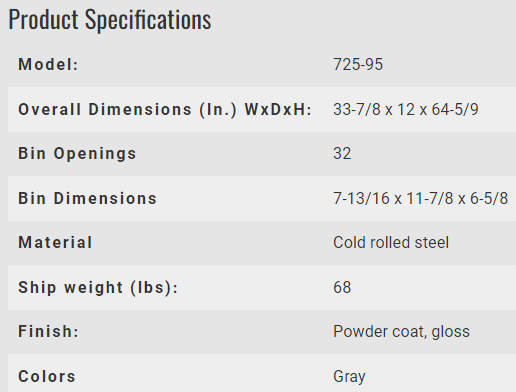Click the Product Specifications heading
Screen dimensions: 516x392
pyautogui.click(x=110, y=20)
